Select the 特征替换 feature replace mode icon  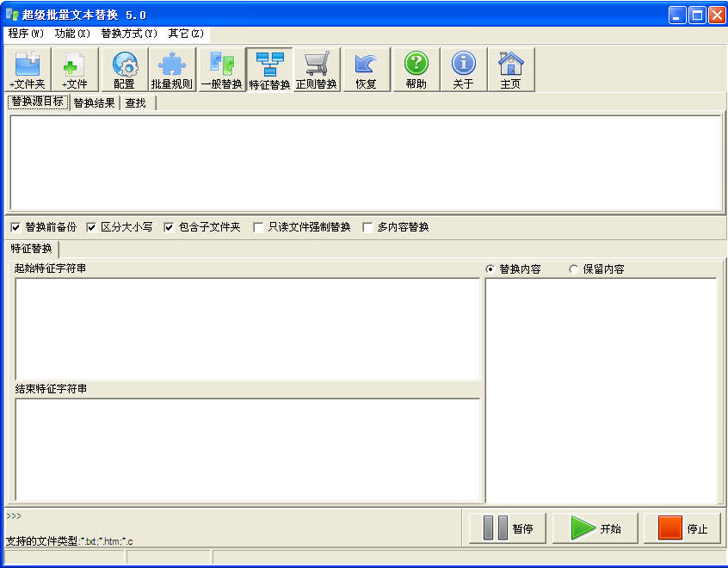click(x=269, y=69)
